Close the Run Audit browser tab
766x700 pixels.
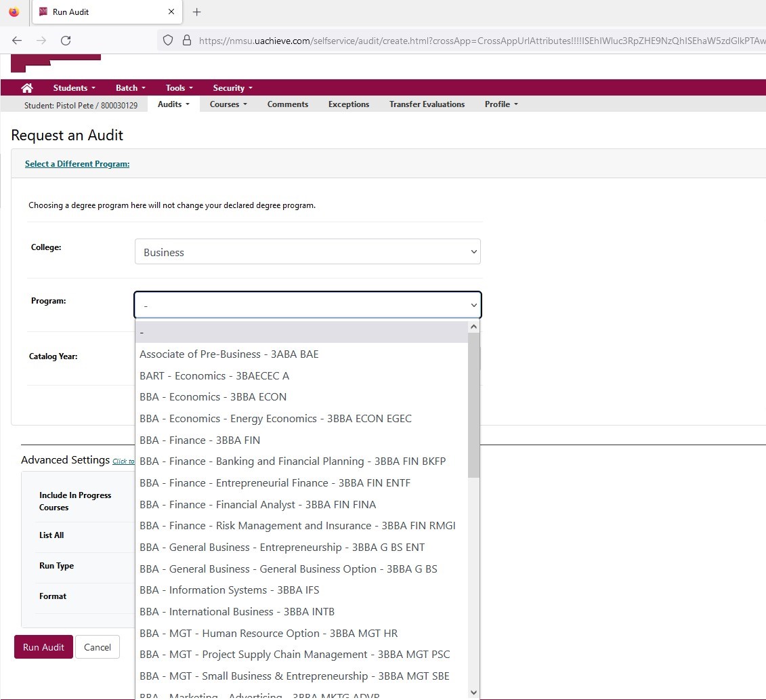(x=171, y=12)
